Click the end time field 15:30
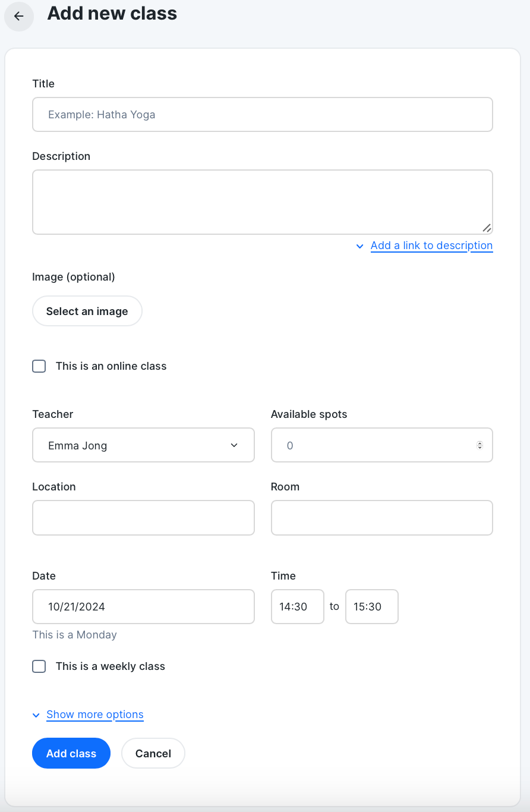The image size is (530, 812). coord(372,606)
